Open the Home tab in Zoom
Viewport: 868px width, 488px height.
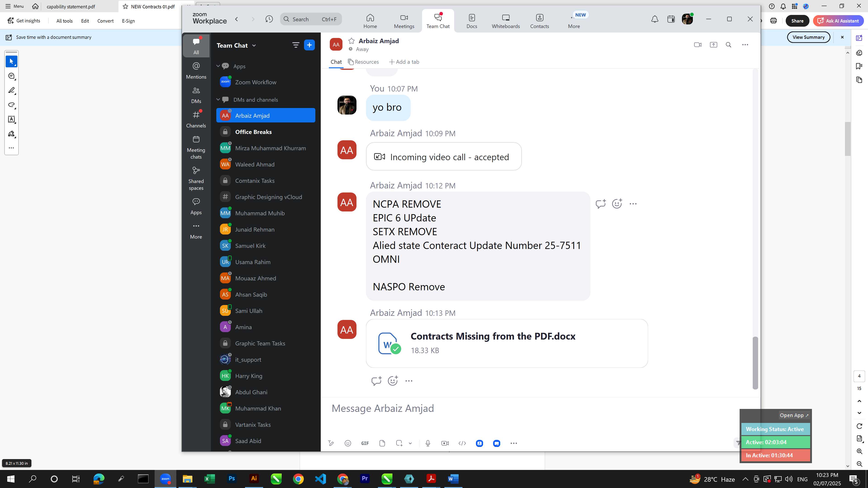(370, 21)
